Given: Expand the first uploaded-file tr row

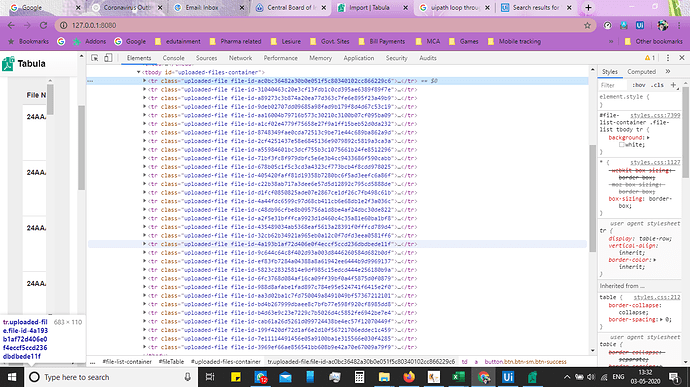Looking at the screenshot, I should pos(144,81).
